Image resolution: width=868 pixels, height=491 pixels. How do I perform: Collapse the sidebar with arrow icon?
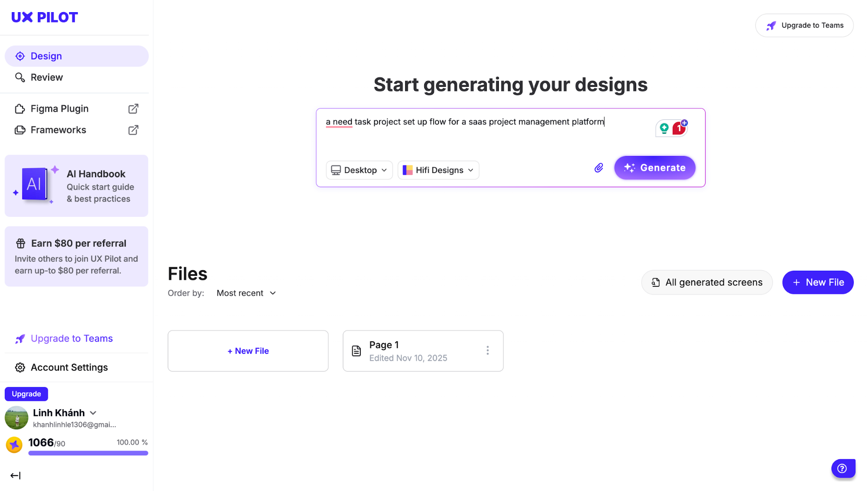(x=15, y=475)
